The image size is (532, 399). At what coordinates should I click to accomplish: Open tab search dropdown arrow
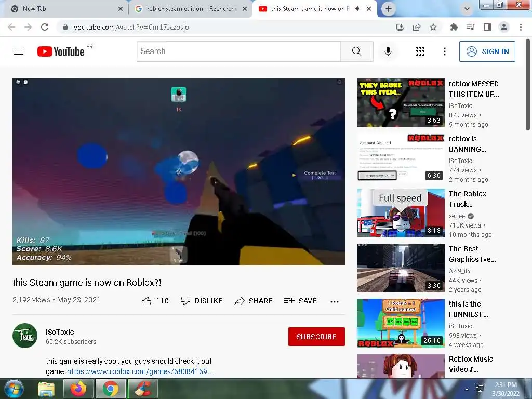(467, 9)
